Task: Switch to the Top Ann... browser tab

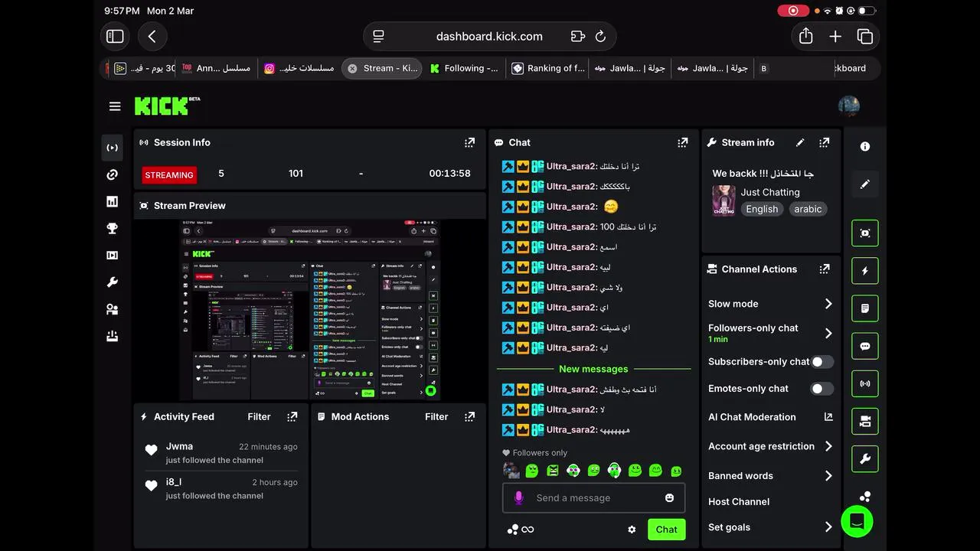Action: [x=216, y=68]
